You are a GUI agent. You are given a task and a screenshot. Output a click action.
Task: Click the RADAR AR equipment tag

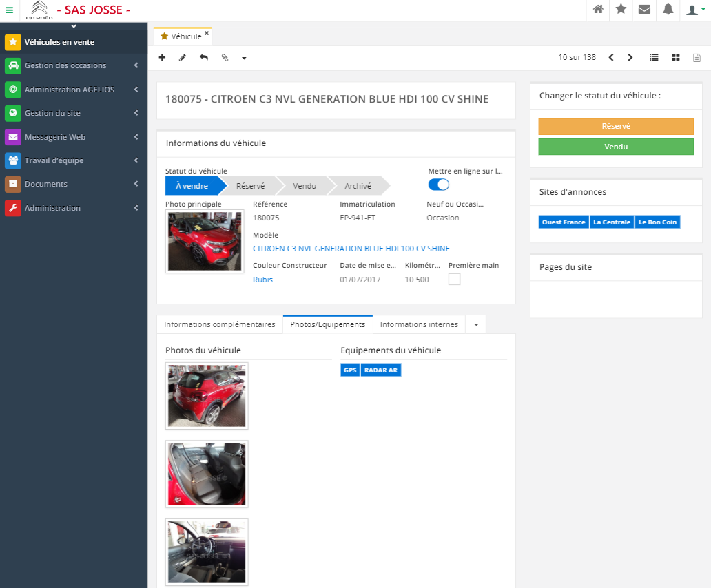[x=381, y=370]
